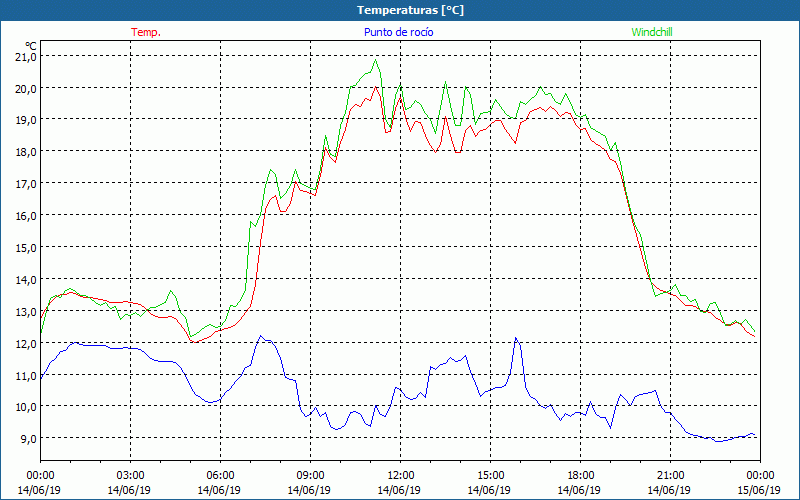The image size is (800, 500).
Task: Click the 09:00 time axis label
Action: [x=310, y=476]
